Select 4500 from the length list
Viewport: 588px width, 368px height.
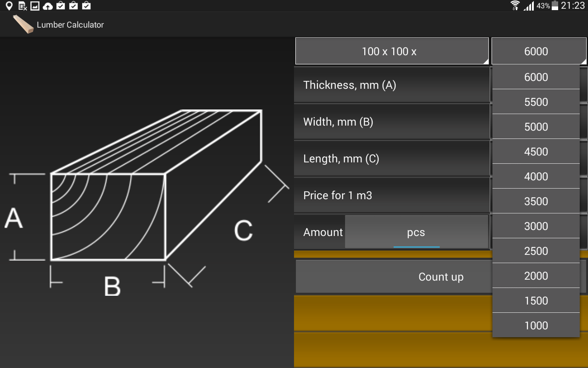[x=536, y=151]
